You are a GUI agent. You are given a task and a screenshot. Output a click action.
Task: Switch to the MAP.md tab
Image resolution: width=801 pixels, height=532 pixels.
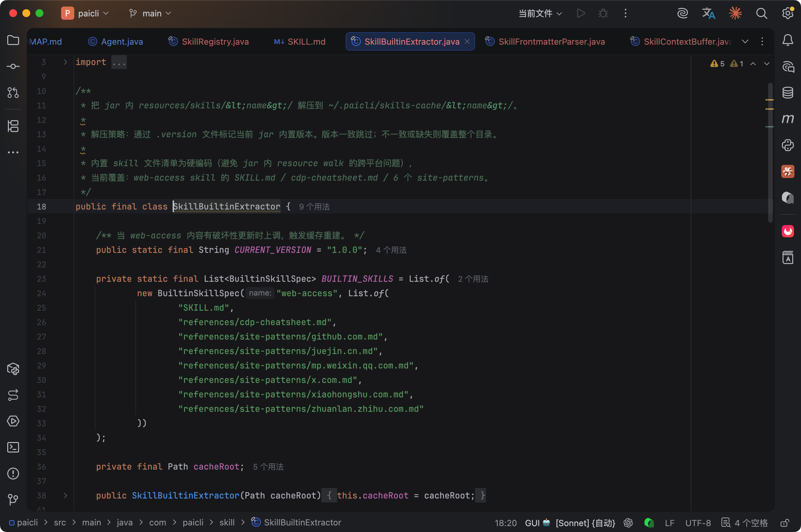point(46,41)
